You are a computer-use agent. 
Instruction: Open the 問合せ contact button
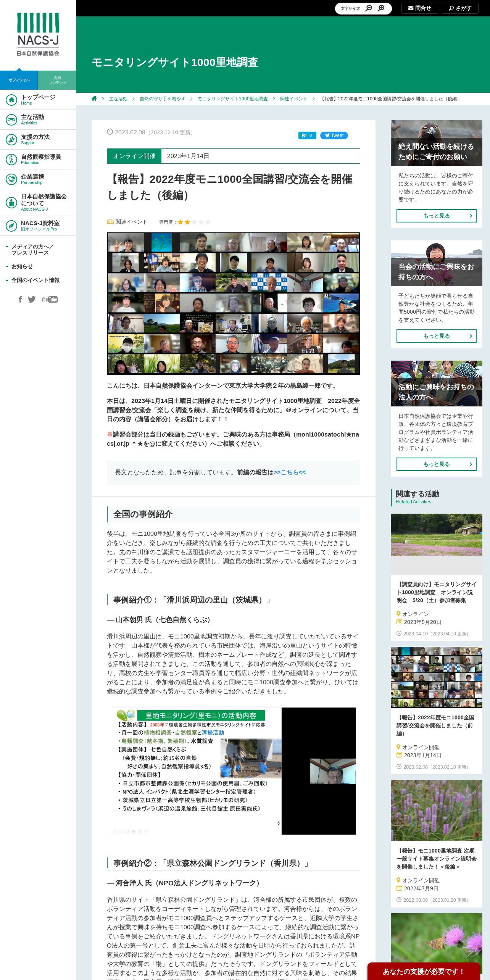pos(420,8)
